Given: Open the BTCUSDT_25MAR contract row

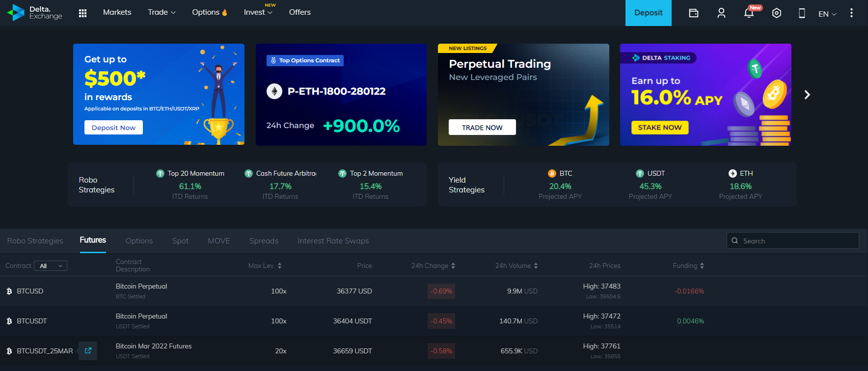Looking at the screenshot, I should click(x=434, y=351).
